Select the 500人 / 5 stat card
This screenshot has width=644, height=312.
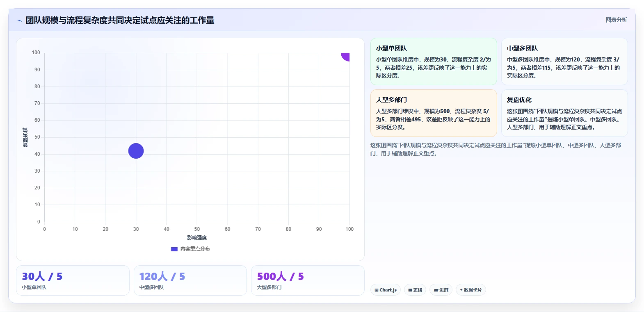point(308,280)
